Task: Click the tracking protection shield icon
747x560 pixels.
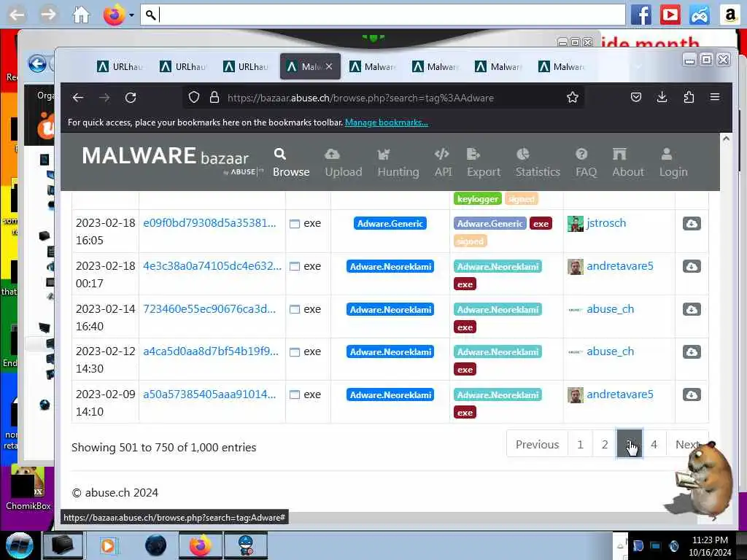Action: tap(194, 98)
